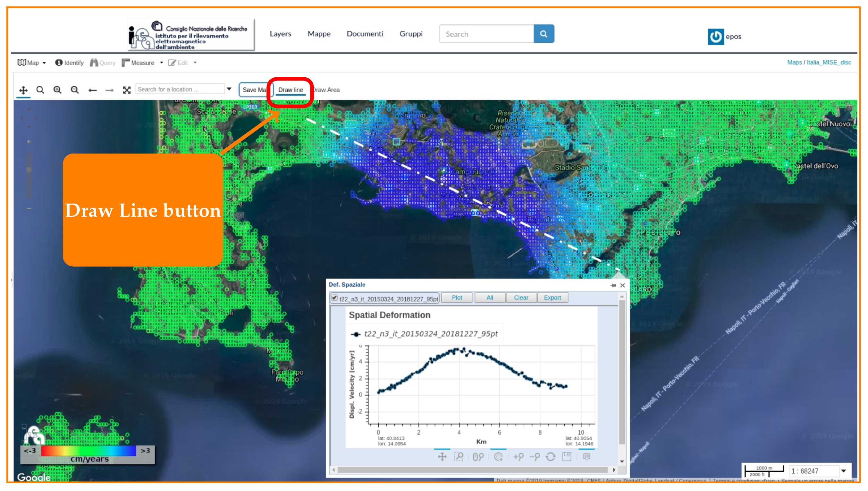
Task: Check the t22_n3_it_20150324_20181227_95pt layer checkbox
Action: [334, 298]
